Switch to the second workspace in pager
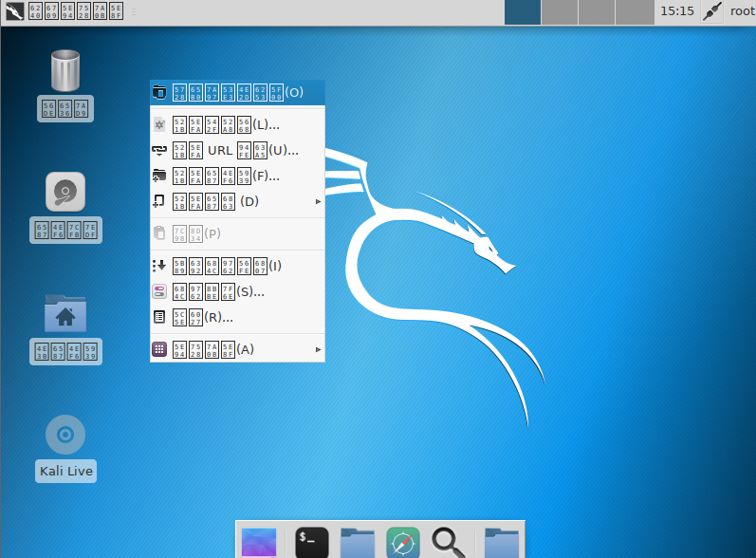The image size is (756, 558). coord(560,12)
